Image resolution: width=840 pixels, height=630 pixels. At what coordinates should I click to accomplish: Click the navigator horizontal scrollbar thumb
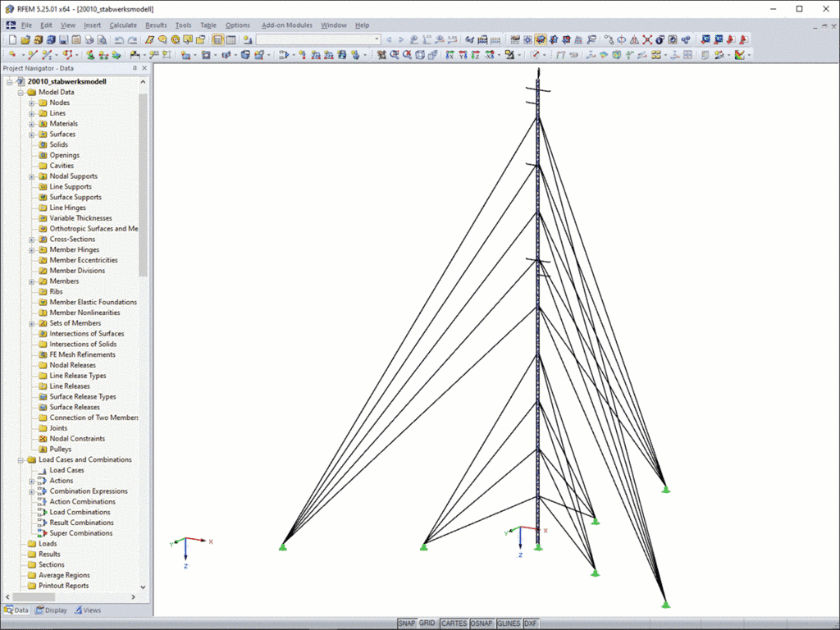click(34, 597)
